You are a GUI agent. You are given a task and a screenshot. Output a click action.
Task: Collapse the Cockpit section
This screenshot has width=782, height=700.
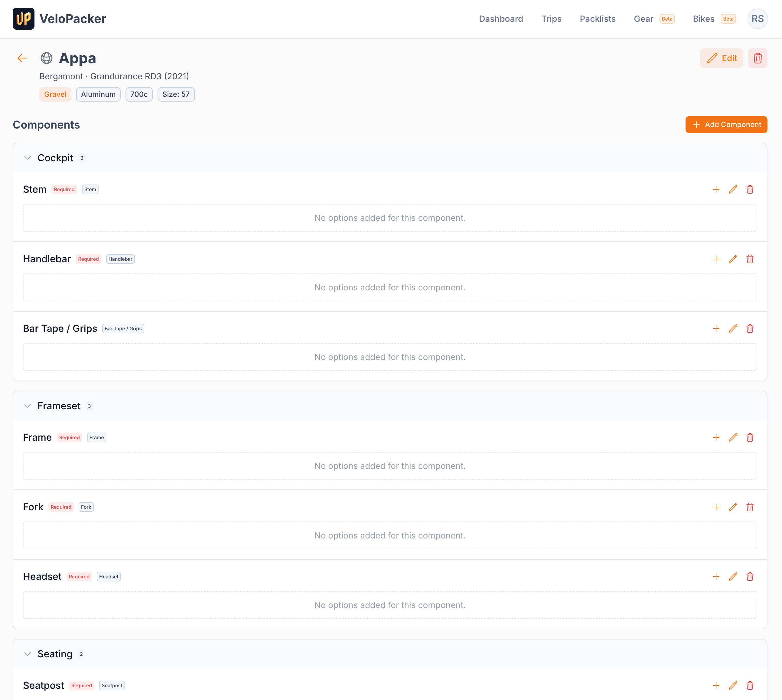[27, 158]
